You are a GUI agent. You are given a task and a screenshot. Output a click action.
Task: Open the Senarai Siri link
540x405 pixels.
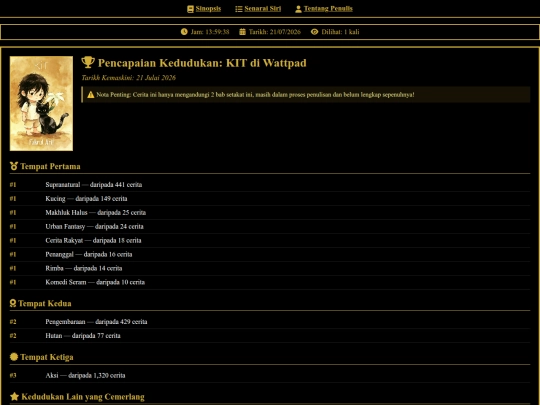coord(262,9)
